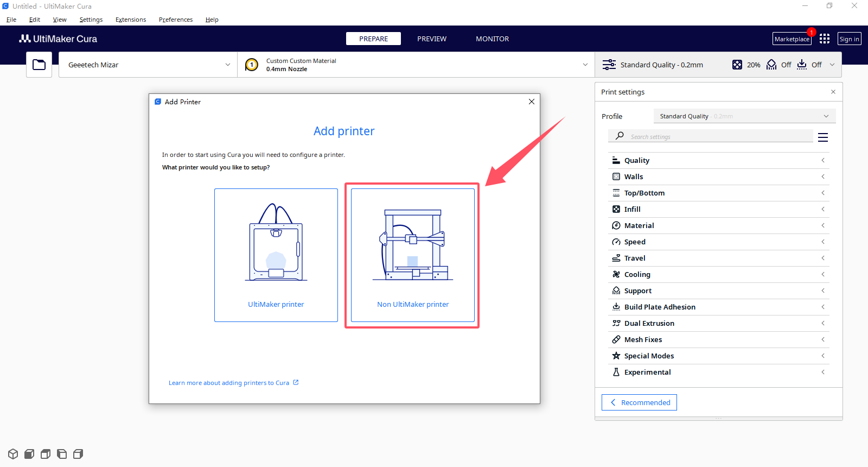Click the Support category icon
868x467 pixels.
[x=616, y=291]
